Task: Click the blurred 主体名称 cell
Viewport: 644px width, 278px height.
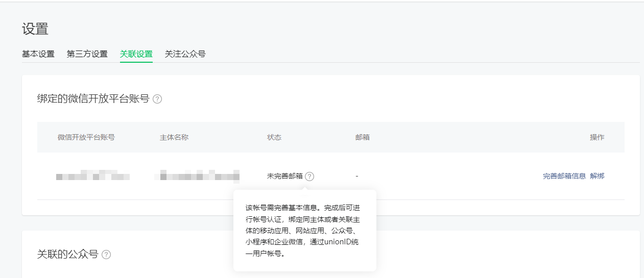Action: click(197, 176)
